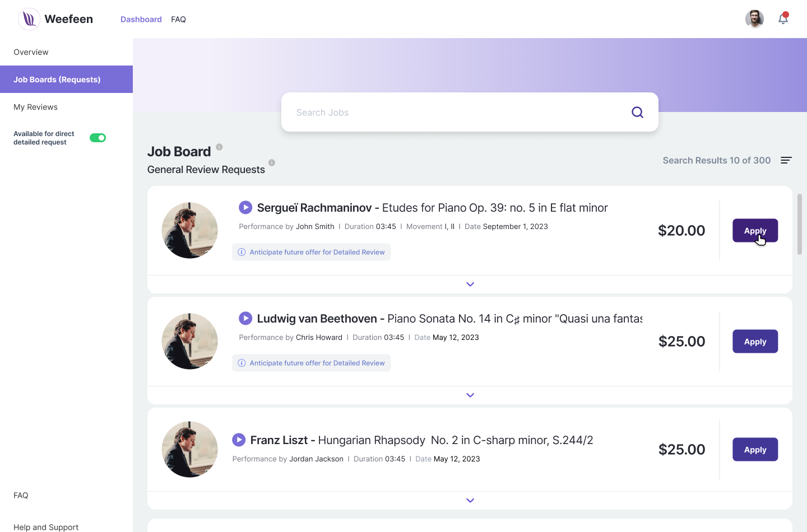Toggle Available for direct detailed request

pyautogui.click(x=98, y=138)
